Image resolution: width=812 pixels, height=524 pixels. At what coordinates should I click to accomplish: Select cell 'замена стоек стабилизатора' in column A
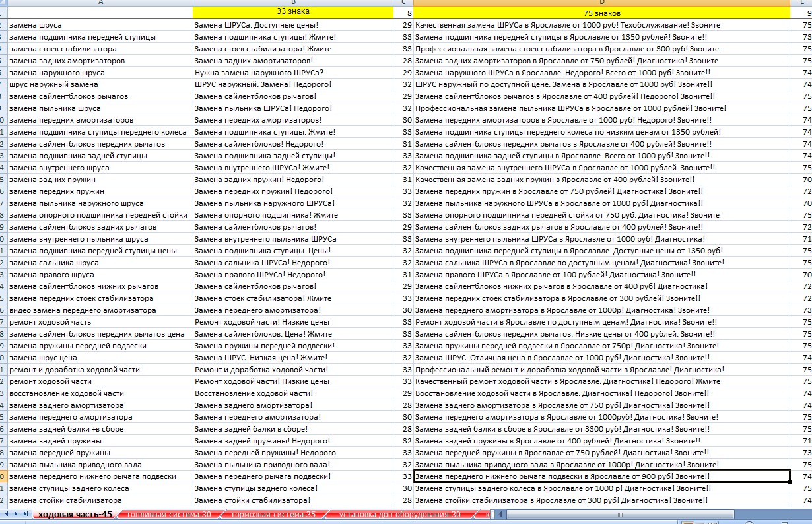[100, 49]
